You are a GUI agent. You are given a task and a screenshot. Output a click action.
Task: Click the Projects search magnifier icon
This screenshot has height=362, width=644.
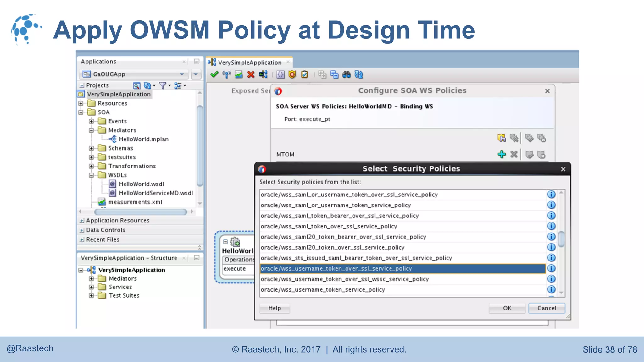pos(136,85)
